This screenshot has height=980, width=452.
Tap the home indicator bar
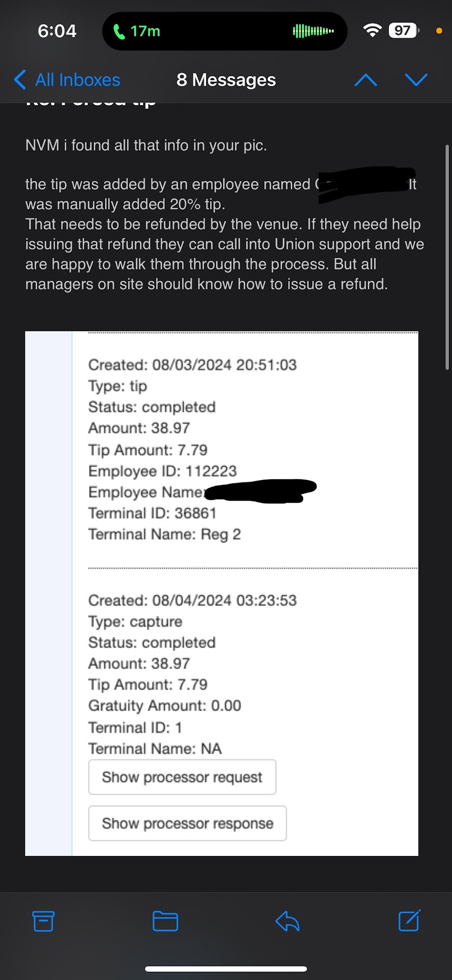pyautogui.click(x=226, y=969)
